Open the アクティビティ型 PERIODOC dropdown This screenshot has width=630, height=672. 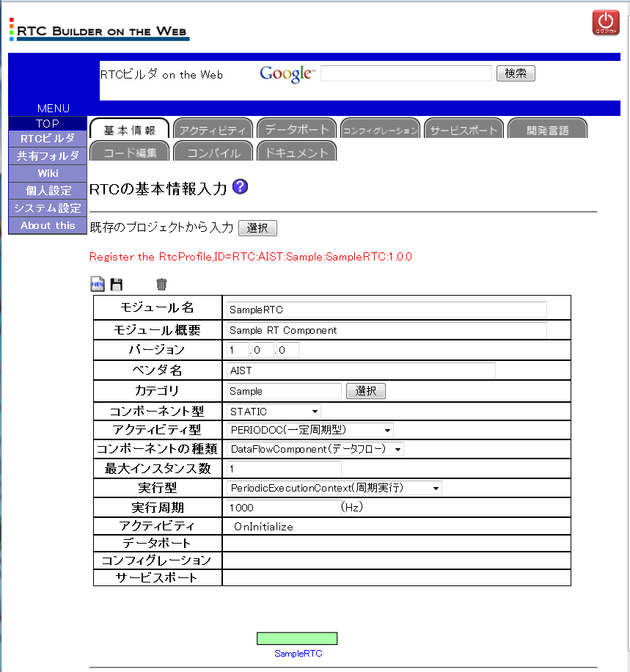point(309,430)
